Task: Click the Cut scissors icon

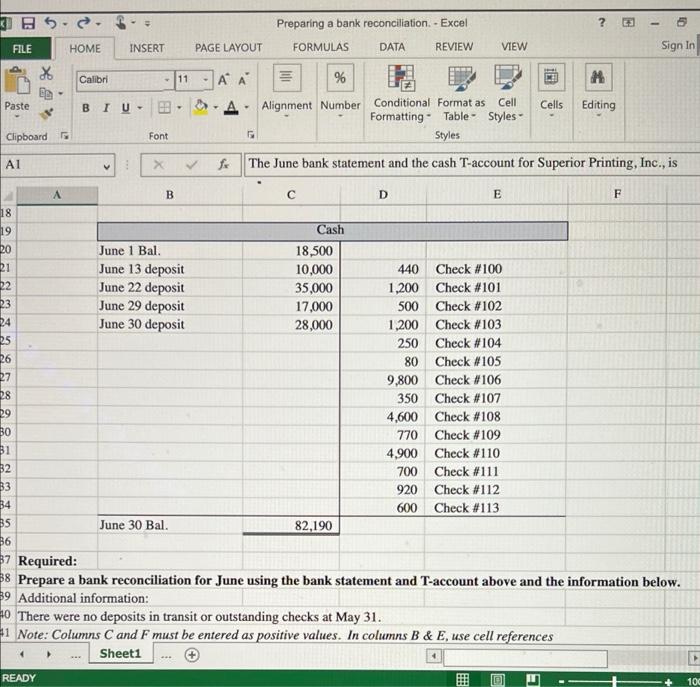Action: [46, 73]
